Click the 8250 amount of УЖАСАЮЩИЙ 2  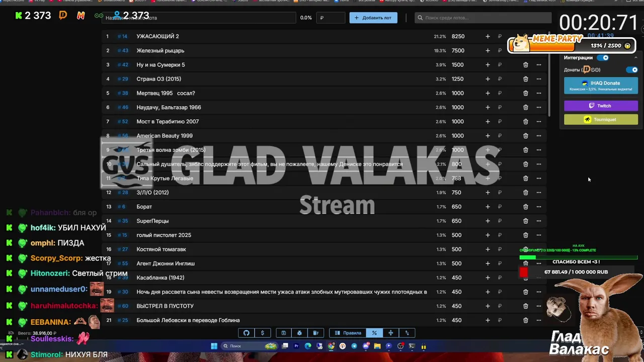tap(458, 36)
